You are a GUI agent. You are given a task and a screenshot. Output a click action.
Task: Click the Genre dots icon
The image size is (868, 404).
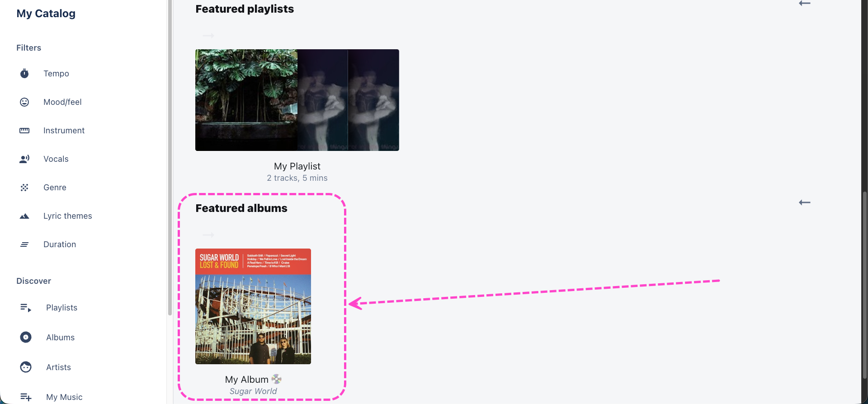coord(24,188)
